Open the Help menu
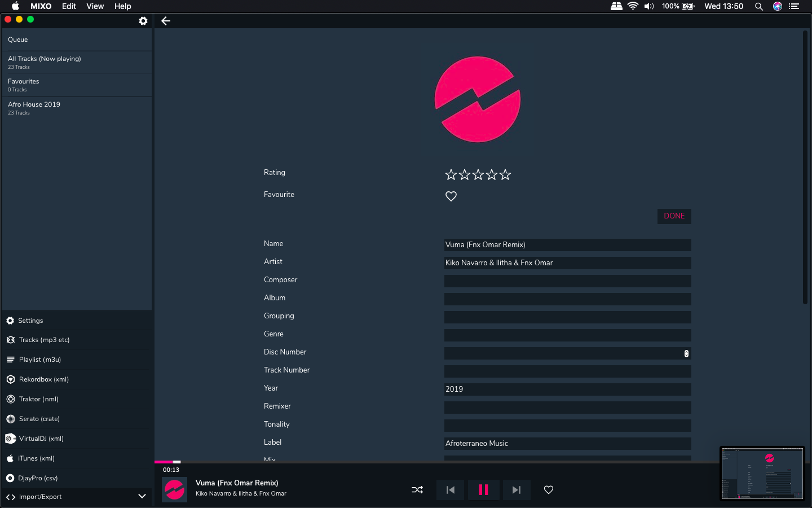This screenshot has width=812, height=508. 122,6
